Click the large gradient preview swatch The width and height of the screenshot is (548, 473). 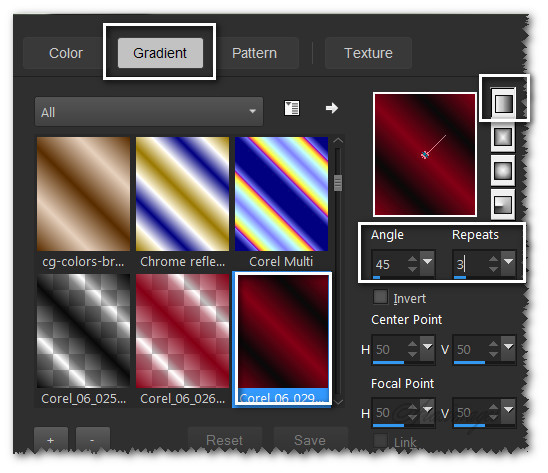(x=425, y=154)
